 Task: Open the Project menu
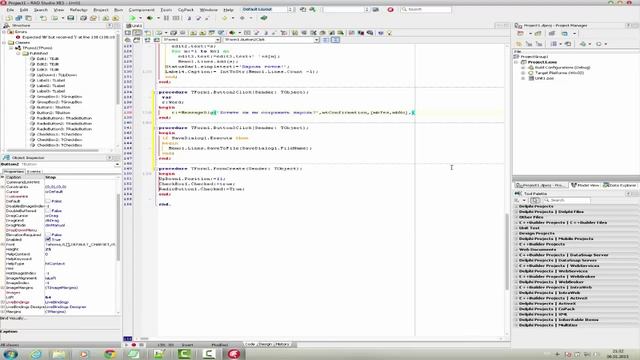click(101, 9)
